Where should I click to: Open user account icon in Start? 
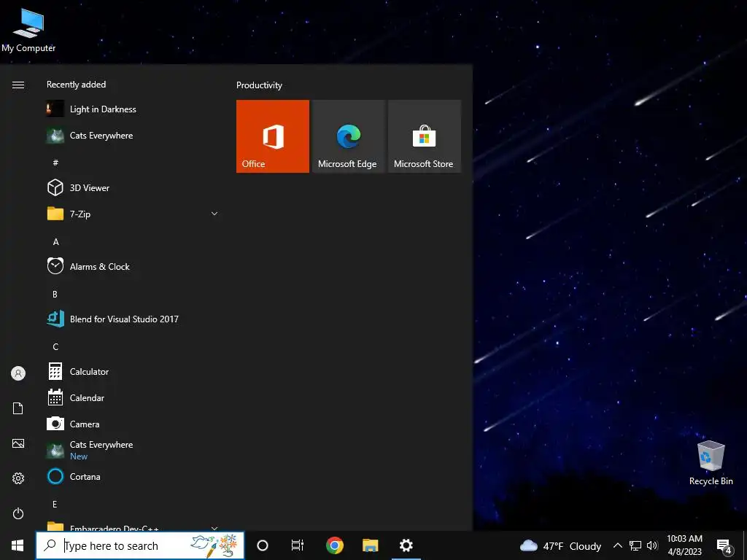pyautogui.click(x=18, y=373)
